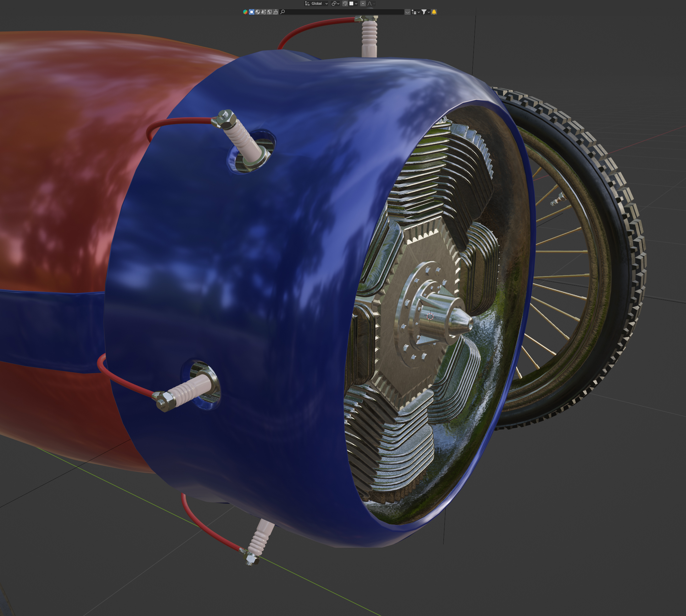Screen dimensions: 686x616
Task: Click the world globe filter icon
Action: point(270,12)
